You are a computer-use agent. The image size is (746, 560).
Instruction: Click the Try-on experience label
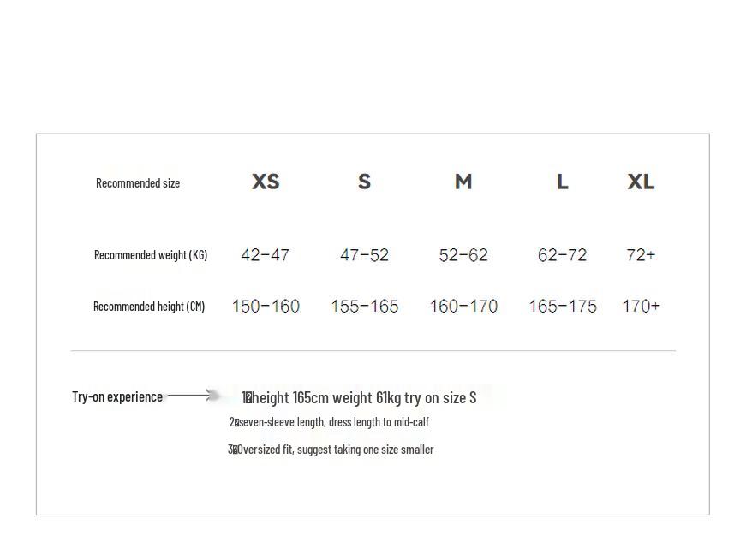click(x=117, y=396)
